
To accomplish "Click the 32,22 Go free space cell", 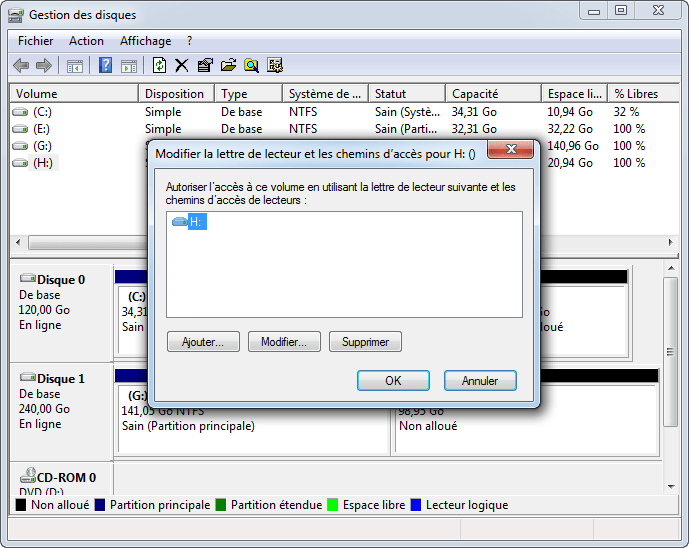I will pos(569,129).
